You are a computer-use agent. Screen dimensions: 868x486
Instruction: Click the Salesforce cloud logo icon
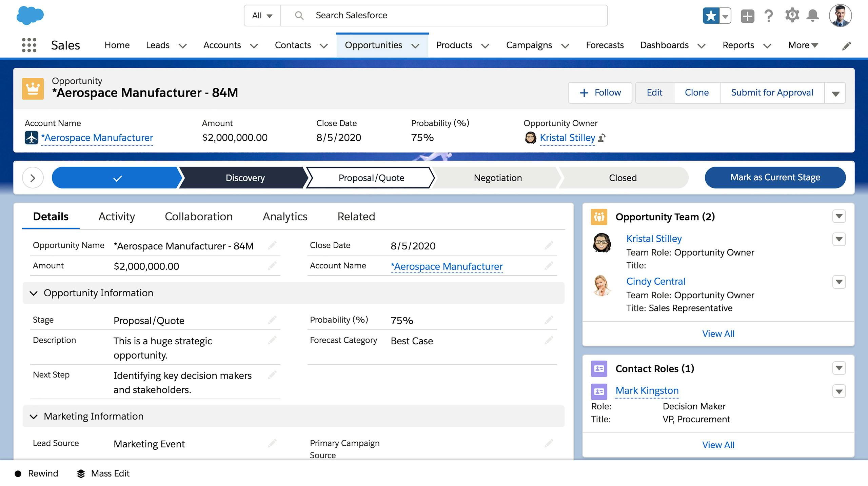[29, 15]
